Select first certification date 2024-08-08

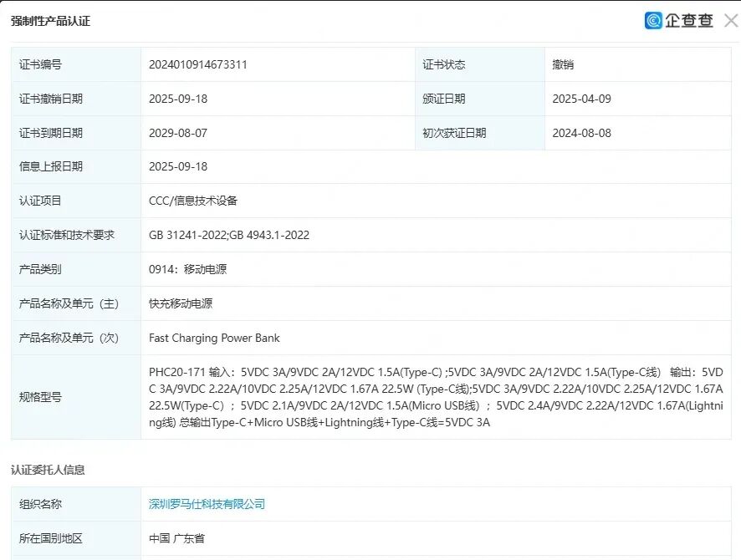point(582,133)
